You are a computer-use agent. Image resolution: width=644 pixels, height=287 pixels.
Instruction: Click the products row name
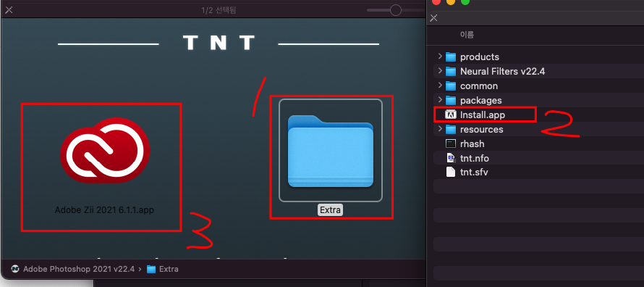click(x=480, y=57)
